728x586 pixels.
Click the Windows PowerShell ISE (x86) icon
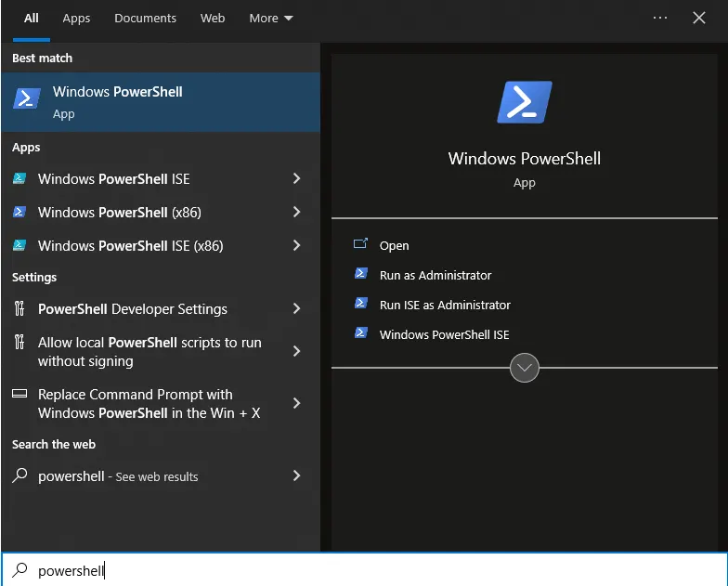[19, 245]
